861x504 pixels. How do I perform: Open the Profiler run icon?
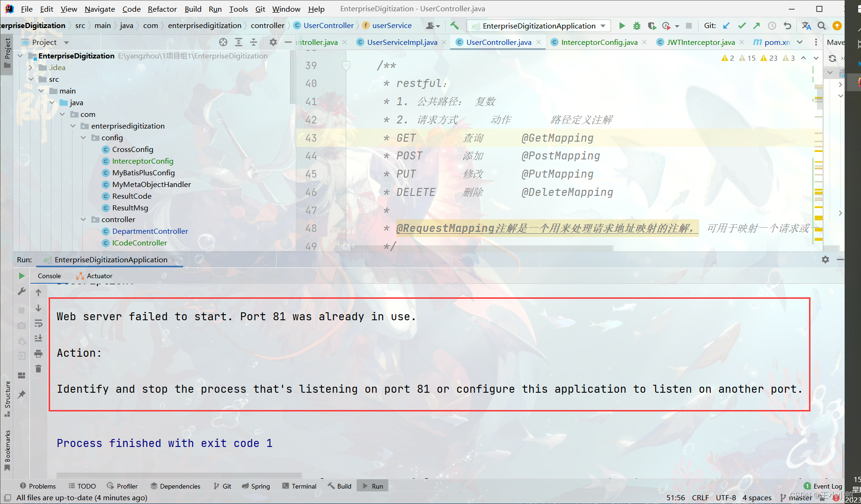pos(666,26)
